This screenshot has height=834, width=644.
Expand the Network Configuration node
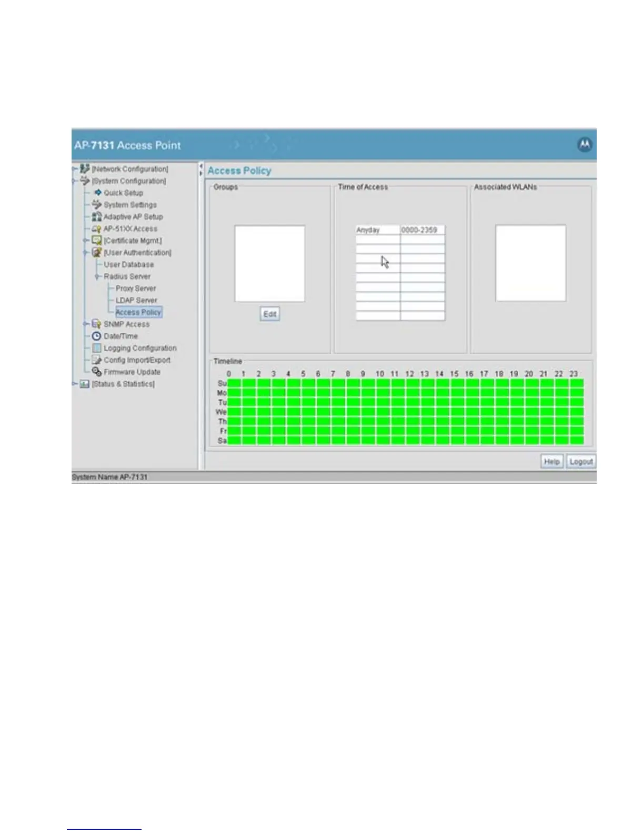74,169
